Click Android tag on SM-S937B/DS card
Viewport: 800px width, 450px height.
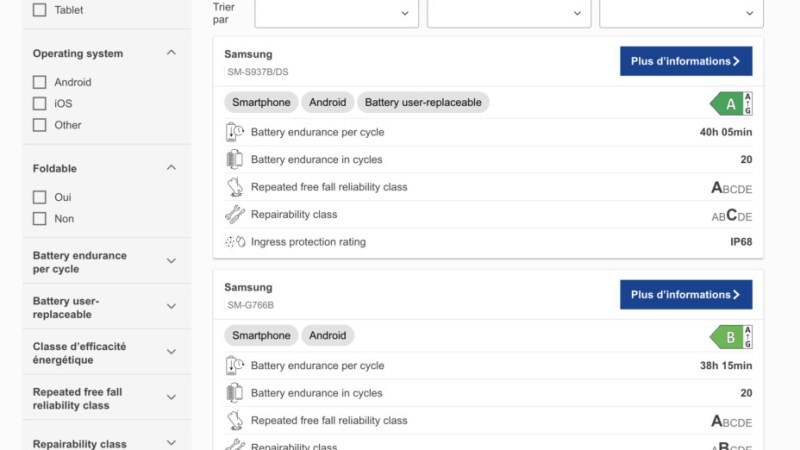pyautogui.click(x=328, y=103)
